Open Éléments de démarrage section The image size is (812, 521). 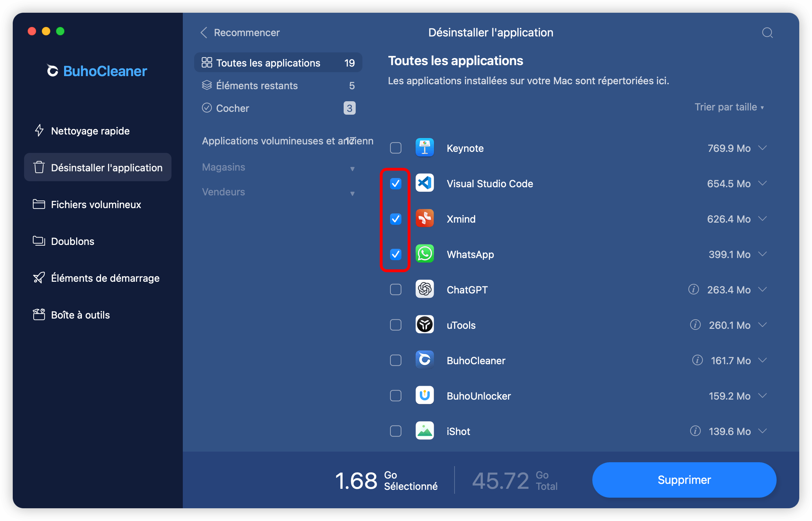pos(98,278)
